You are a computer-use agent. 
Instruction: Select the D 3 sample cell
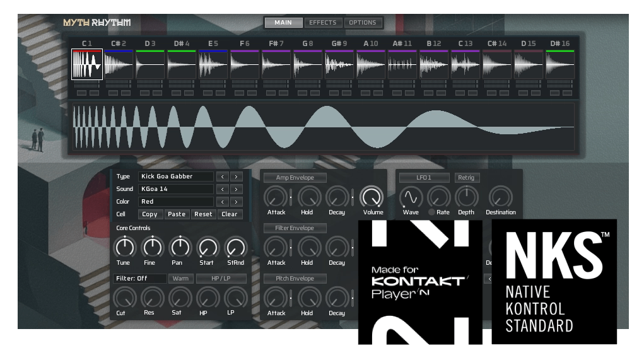click(x=150, y=64)
